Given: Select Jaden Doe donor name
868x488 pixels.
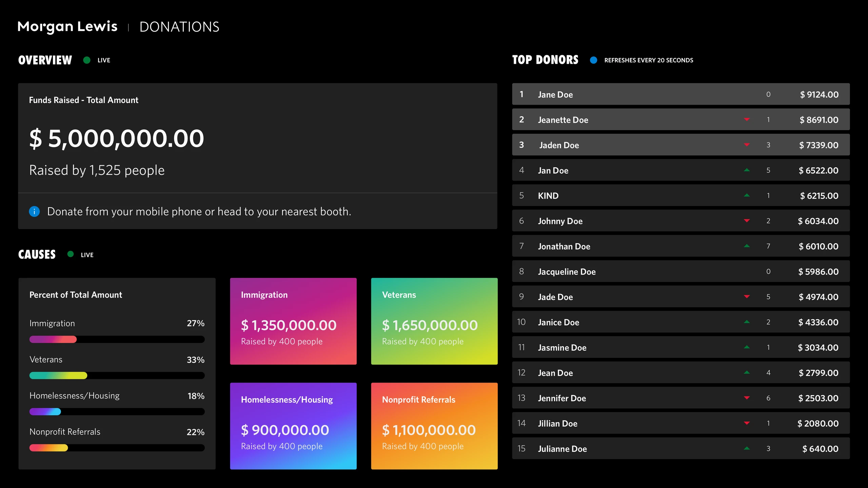Looking at the screenshot, I should pos(559,145).
